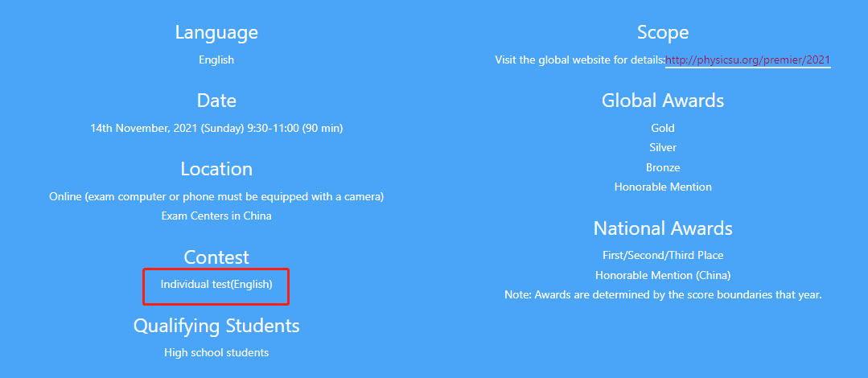Click the Scope heading
Screen dimensions: 868x378
pos(663,32)
